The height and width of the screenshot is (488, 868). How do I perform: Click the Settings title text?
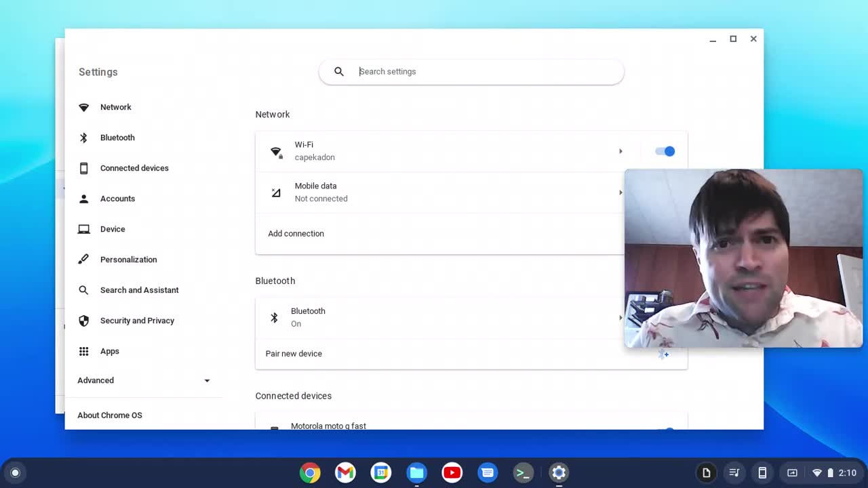[x=98, y=72]
